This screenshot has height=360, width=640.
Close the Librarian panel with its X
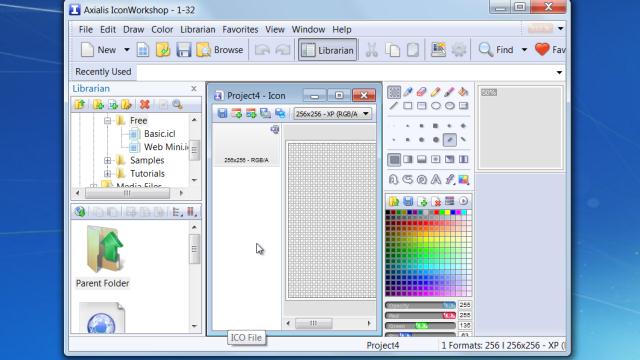click(194, 89)
